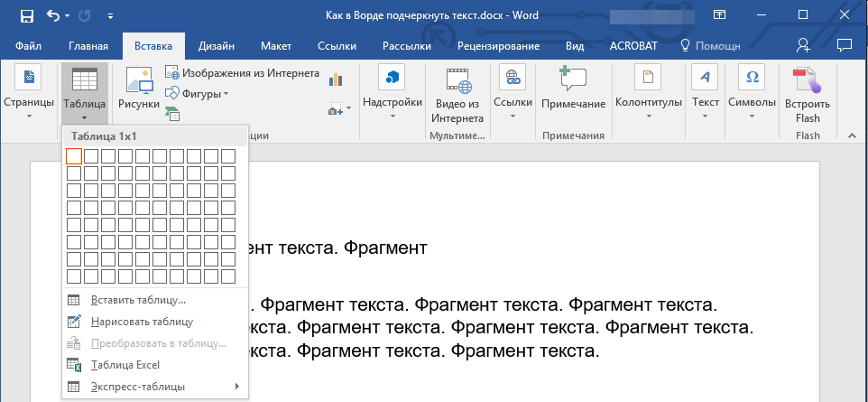
Task: Open the comments speech bubble icon
Action: click(x=845, y=45)
